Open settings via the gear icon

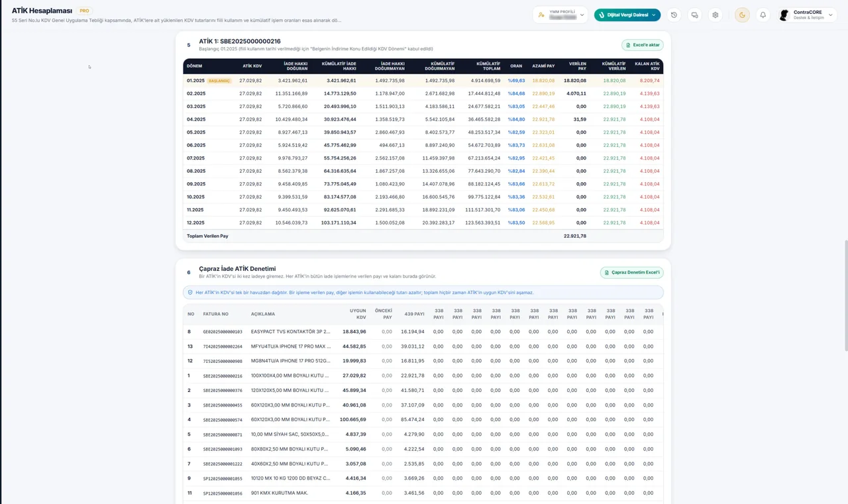[x=715, y=15]
